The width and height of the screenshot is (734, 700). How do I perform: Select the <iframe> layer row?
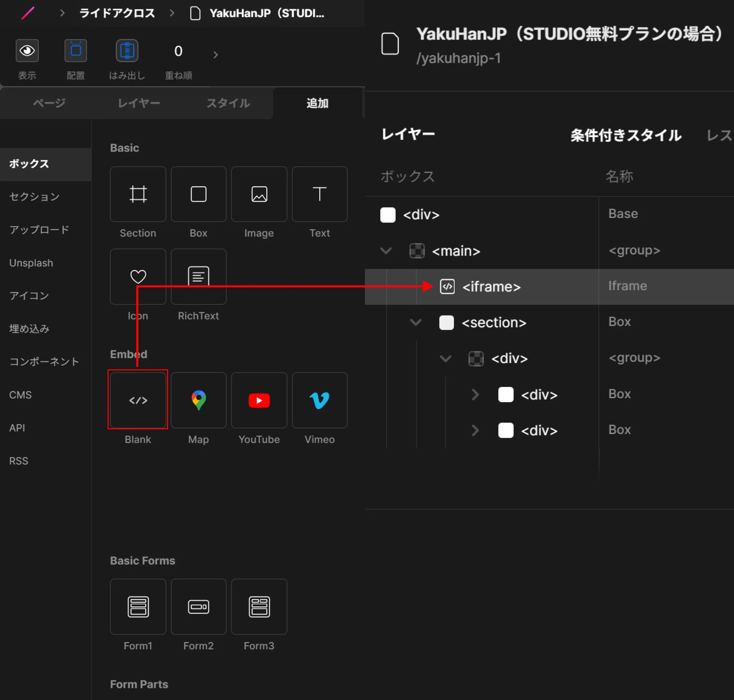click(x=549, y=287)
